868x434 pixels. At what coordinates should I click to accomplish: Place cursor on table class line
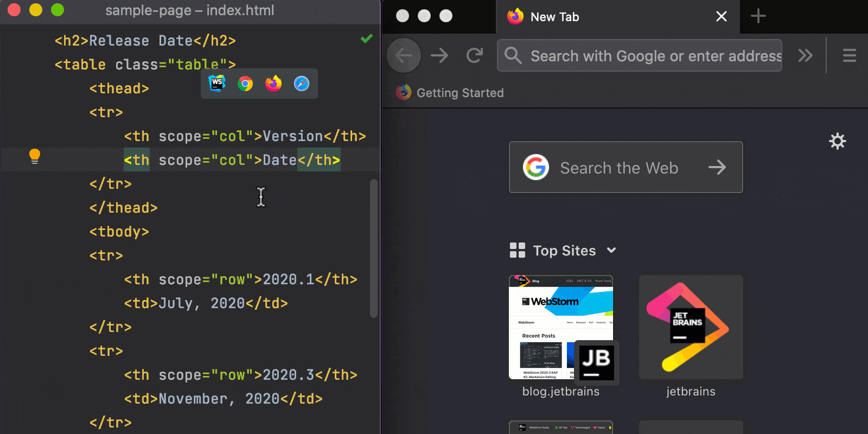coord(145,65)
